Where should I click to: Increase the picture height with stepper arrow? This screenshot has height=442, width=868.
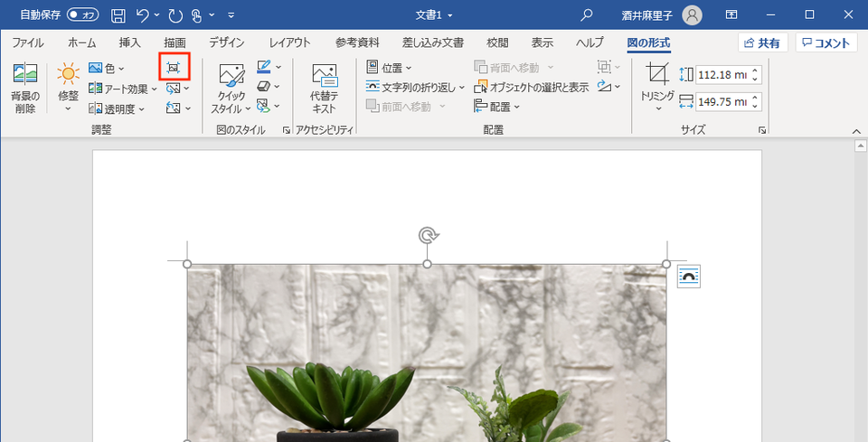[x=756, y=71]
